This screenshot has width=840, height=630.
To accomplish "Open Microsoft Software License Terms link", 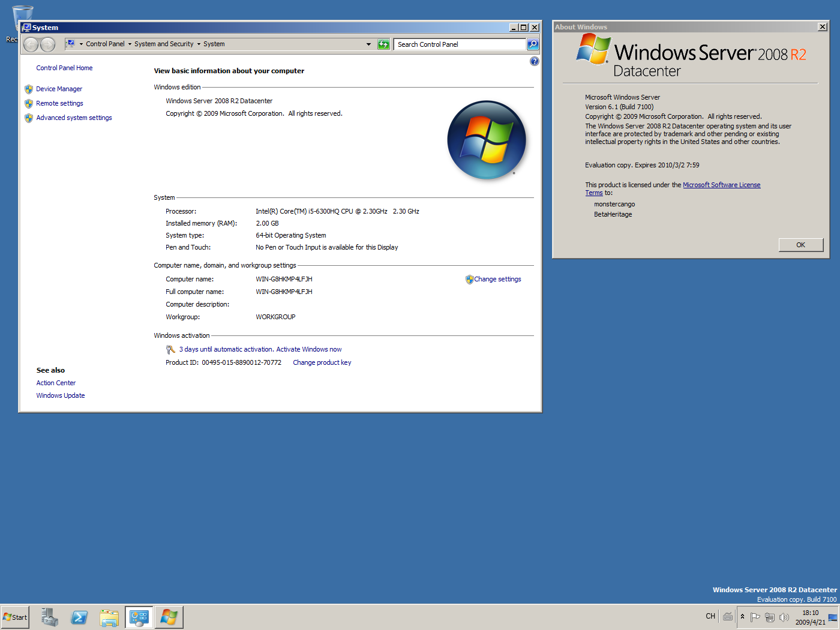I will click(722, 185).
